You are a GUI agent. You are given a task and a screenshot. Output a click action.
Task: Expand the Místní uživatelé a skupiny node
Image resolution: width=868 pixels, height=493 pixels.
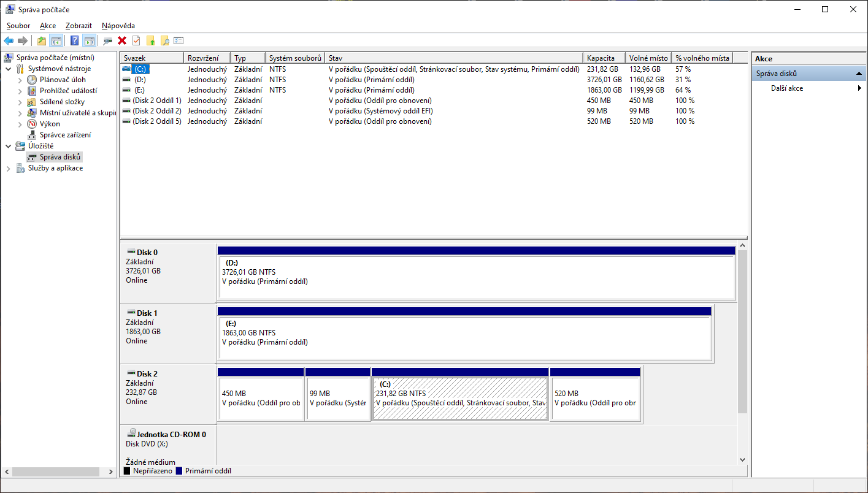click(x=20, y=113)
